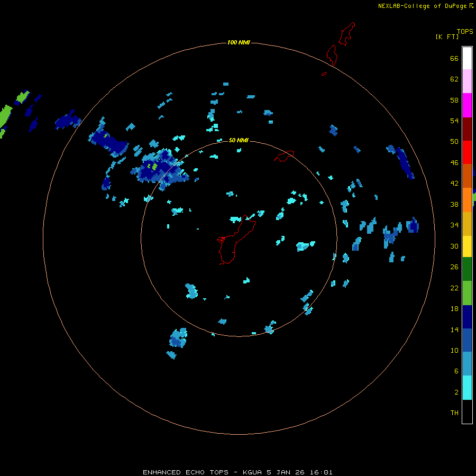Click the 66 legend value
Screen dimensions: 476x476
pos(454,59)
